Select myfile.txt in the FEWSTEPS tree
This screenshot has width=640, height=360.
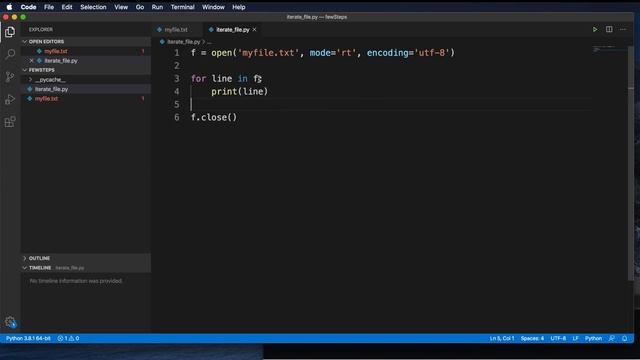point(46,98)
